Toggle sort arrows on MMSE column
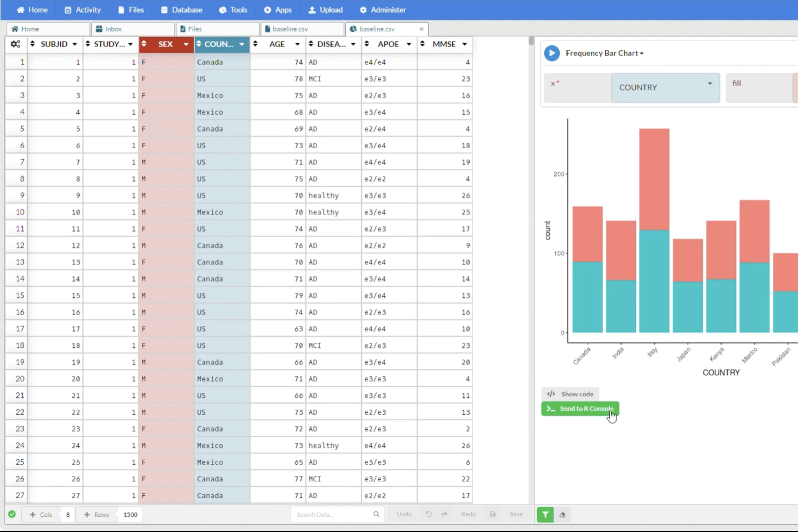798x532 pixels. tap(422, 44)
